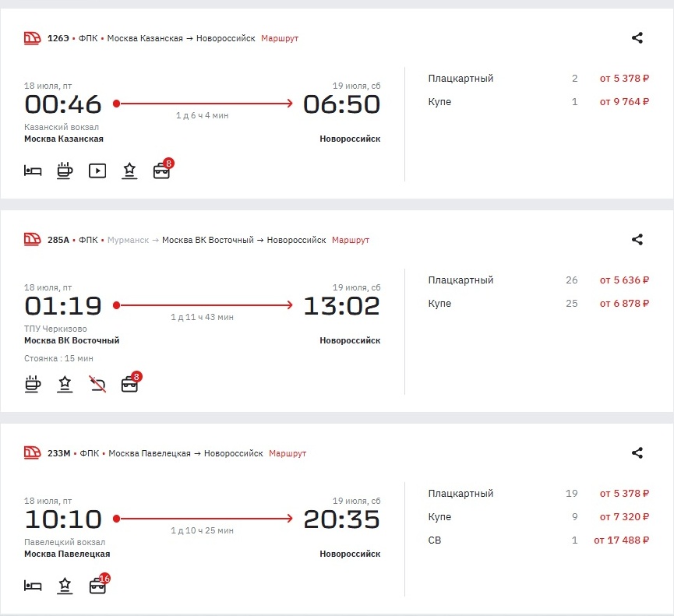Share the 233М train listing
The image size is (674, 616).
coord(637,452)
